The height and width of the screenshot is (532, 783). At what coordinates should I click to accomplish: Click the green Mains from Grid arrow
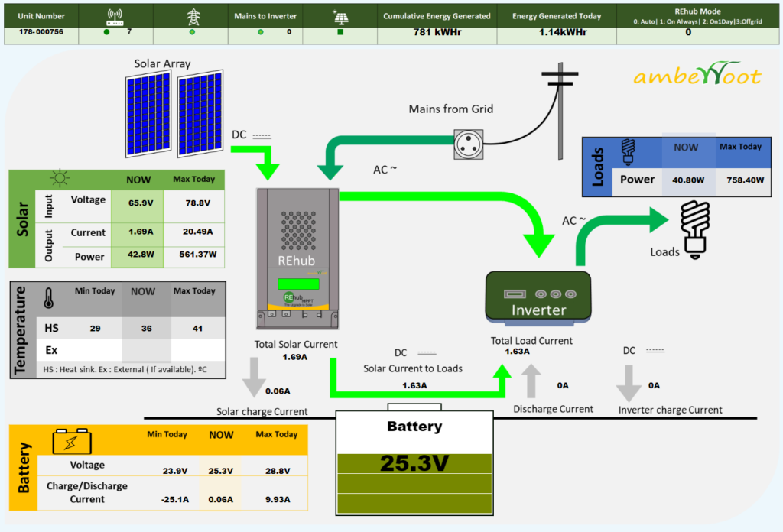(385, 157)
